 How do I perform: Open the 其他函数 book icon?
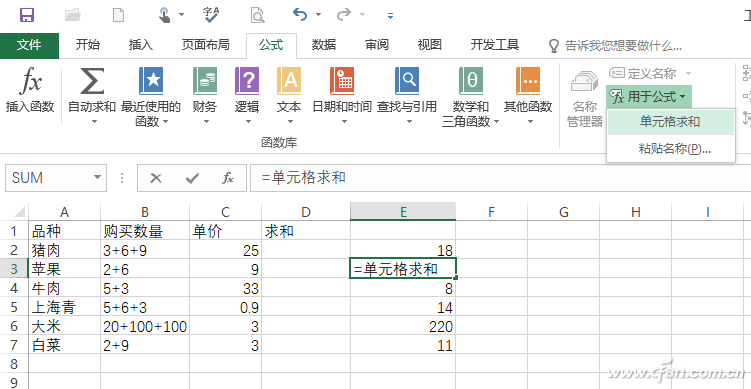(528, 81)
